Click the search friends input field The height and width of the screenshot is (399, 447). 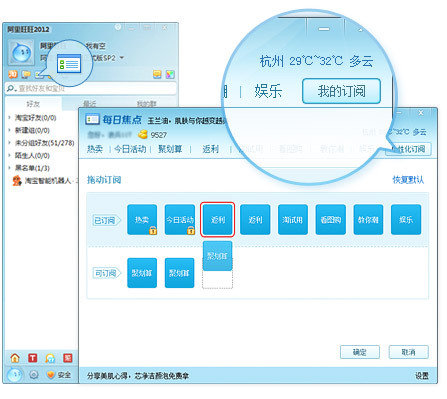coord(91,89)
